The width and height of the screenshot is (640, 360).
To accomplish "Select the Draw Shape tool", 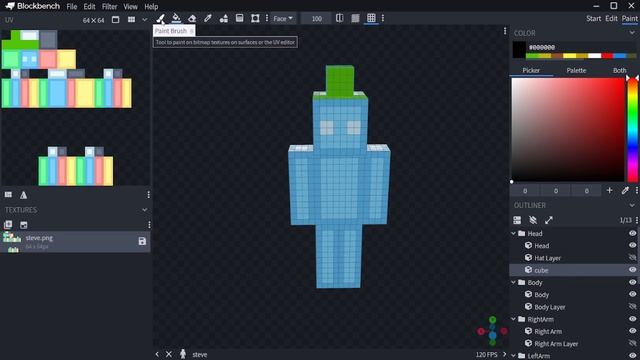I will click(224, 18).
